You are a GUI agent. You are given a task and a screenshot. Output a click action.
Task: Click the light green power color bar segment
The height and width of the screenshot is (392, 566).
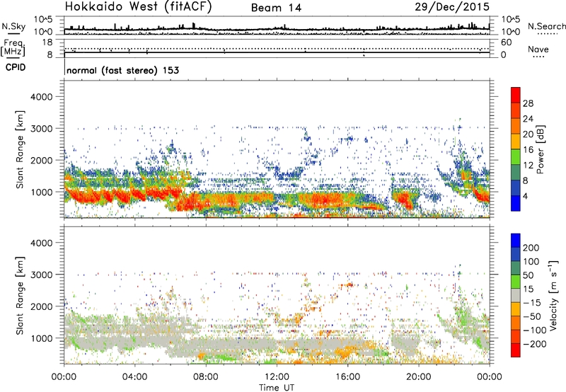coord(516,157)
